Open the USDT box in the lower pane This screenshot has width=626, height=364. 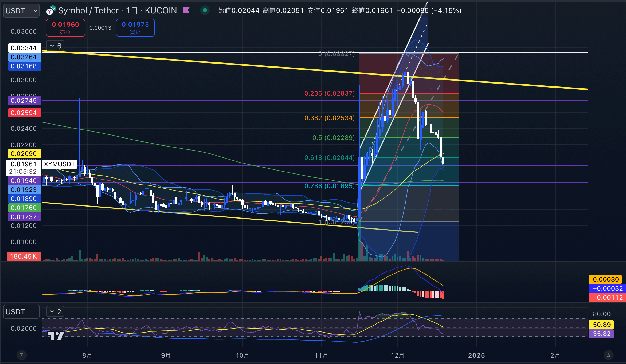(x=21, y=312)
